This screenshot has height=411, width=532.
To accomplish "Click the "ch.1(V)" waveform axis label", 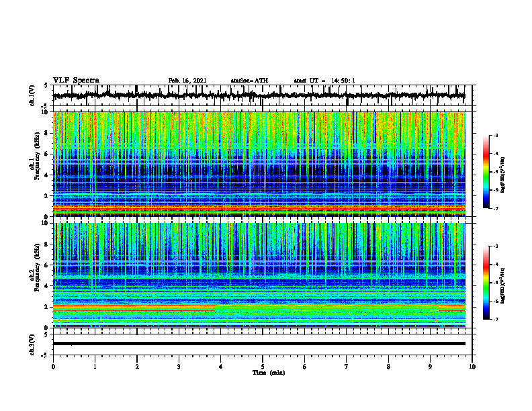I will point(32,95).
